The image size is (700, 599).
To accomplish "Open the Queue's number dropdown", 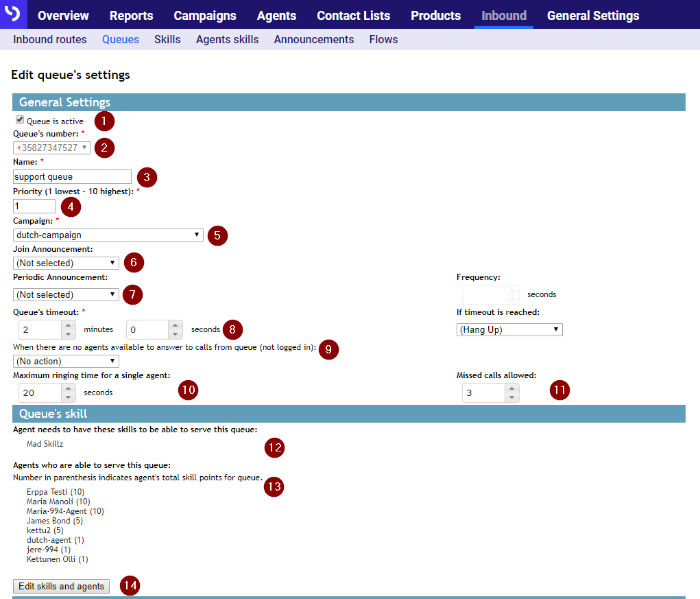I will coord(52,148).
